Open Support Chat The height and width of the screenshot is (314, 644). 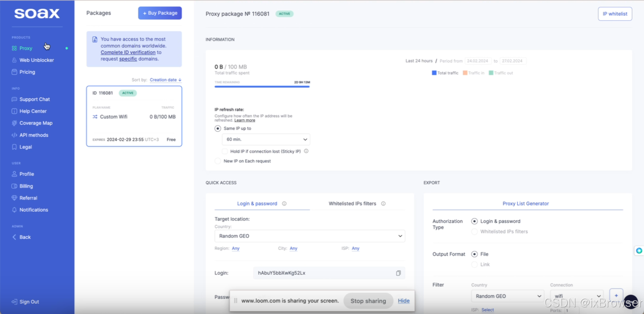point(35,99)
